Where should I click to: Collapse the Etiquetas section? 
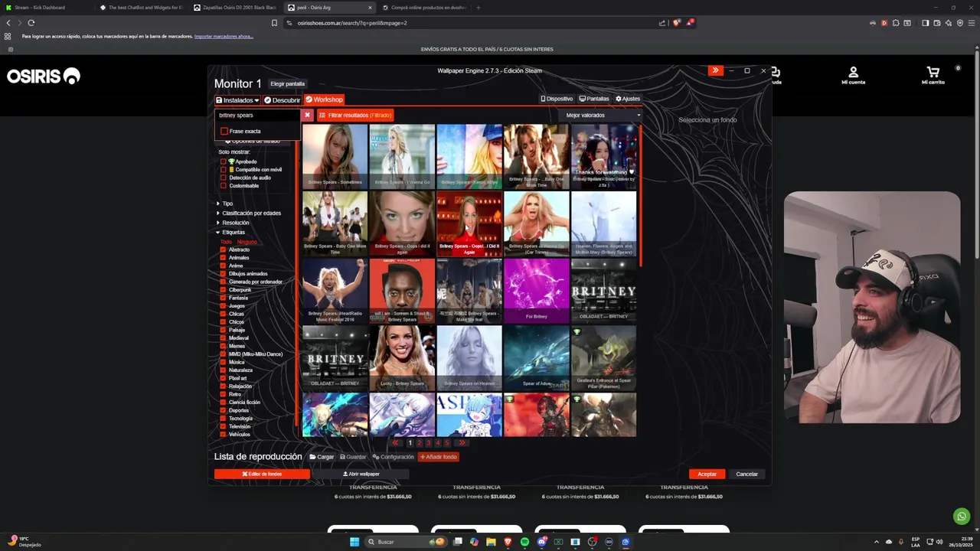pos(230,232)
